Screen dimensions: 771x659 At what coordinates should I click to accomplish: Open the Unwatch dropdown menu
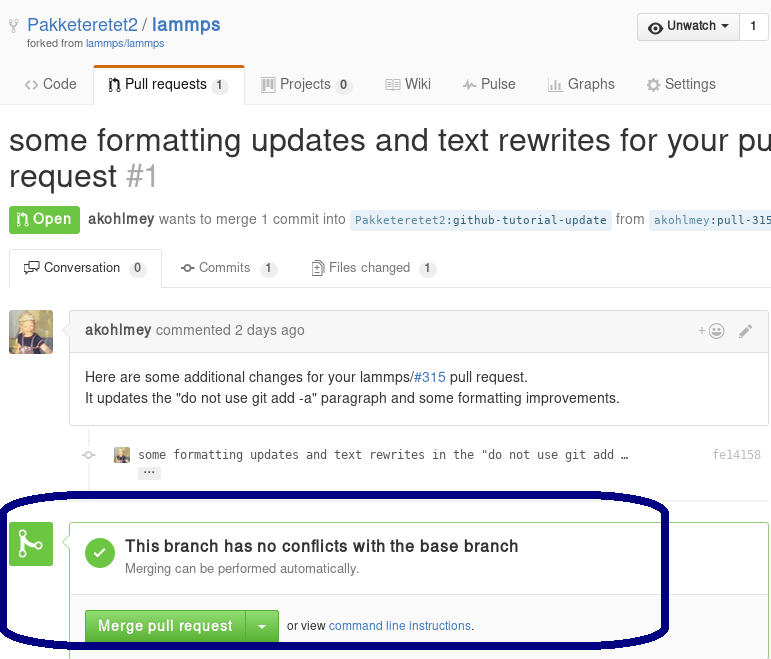[688, 27]
